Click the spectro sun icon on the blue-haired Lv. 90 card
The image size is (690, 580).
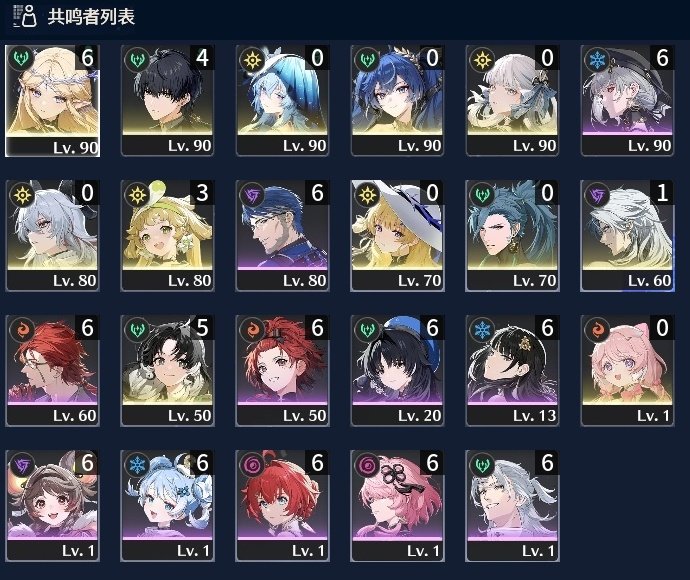[x=253, y=59]
